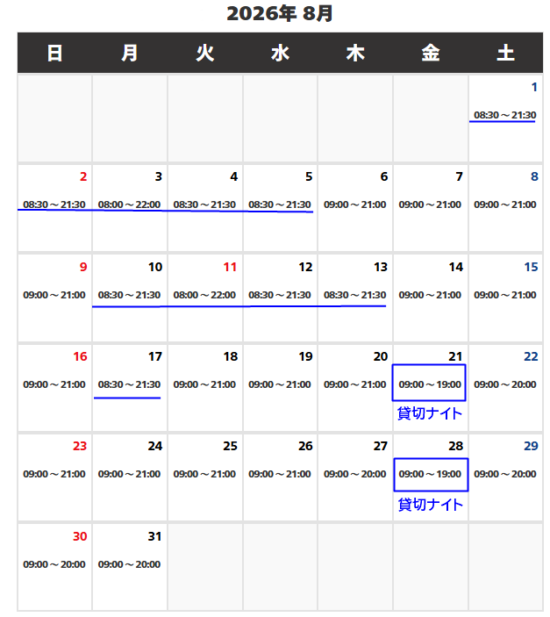Select date 31 in the calendar
550x617 pixels.
click(x=155, y=536)
